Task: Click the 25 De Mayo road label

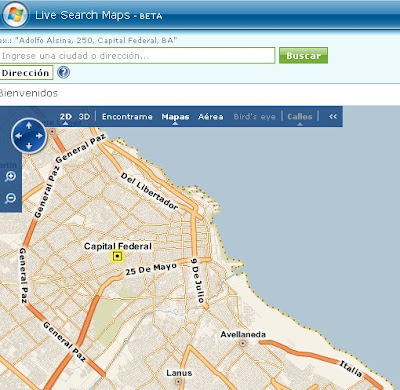Action: click(x=151, y=269)
